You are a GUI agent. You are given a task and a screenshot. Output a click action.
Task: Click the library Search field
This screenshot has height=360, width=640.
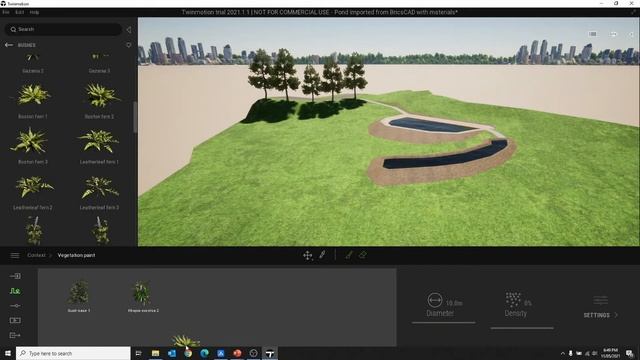[63, 29]
